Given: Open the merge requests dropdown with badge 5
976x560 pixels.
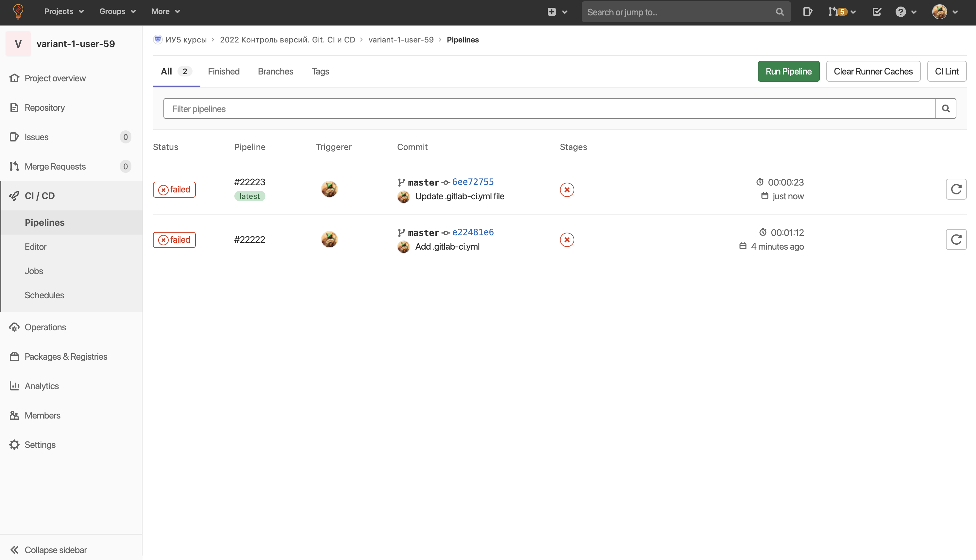Looking at the screenshot, I should pos(842,12).
